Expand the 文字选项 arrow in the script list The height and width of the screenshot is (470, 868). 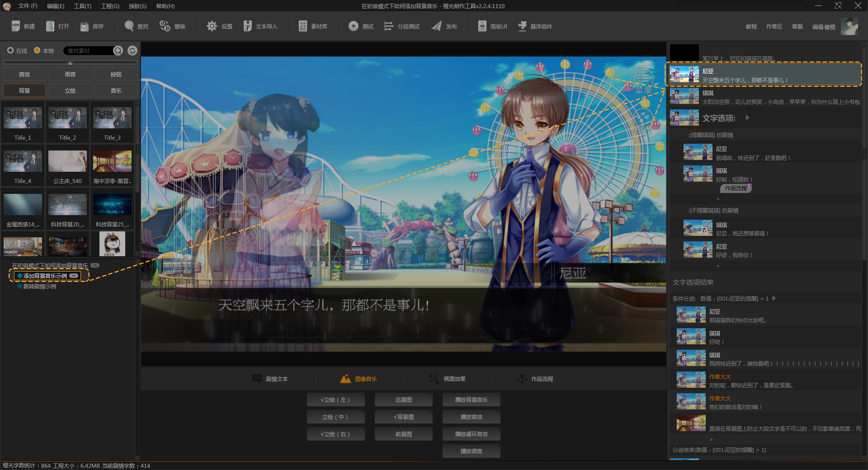(x=747, y=117)
